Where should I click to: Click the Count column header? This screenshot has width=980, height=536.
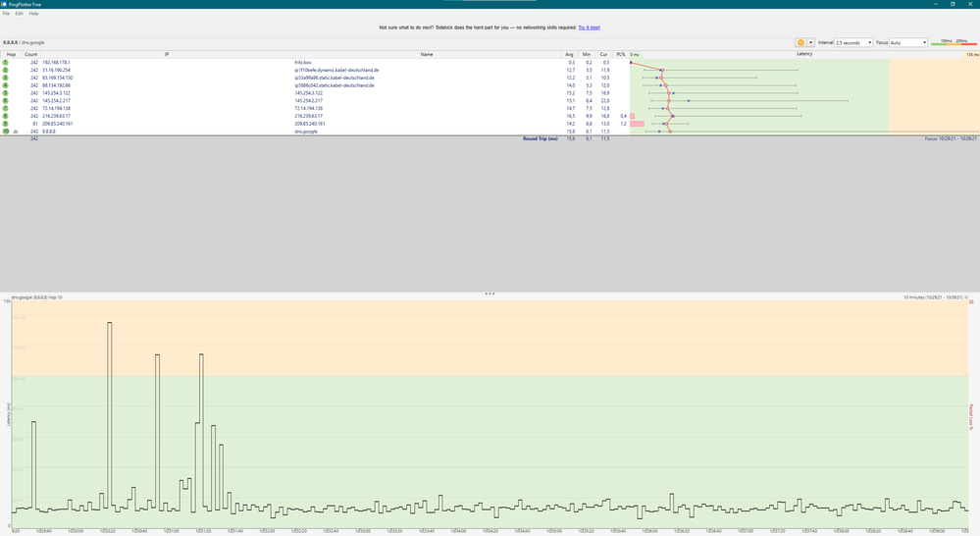click(30, 54)
